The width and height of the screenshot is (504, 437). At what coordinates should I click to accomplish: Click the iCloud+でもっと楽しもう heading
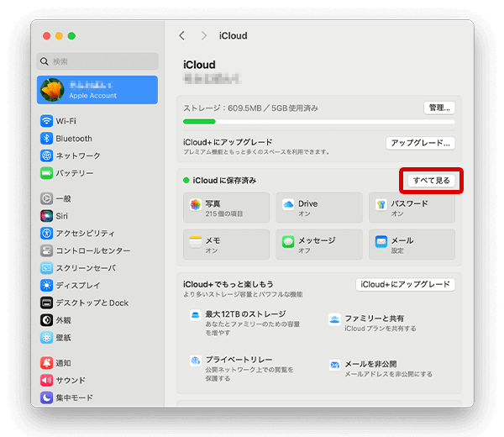228,284
